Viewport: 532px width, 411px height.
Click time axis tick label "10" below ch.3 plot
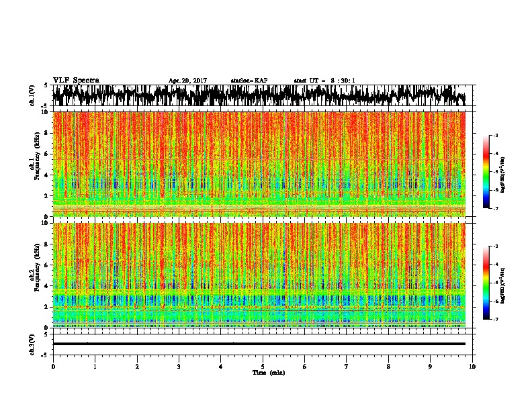coord(472,366)
